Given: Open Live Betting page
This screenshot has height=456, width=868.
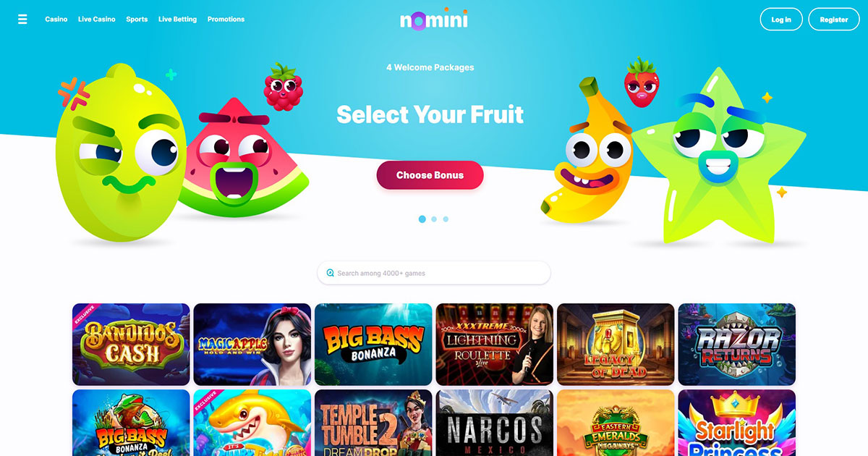Looking at the screenshot, I should coord(177,20).
